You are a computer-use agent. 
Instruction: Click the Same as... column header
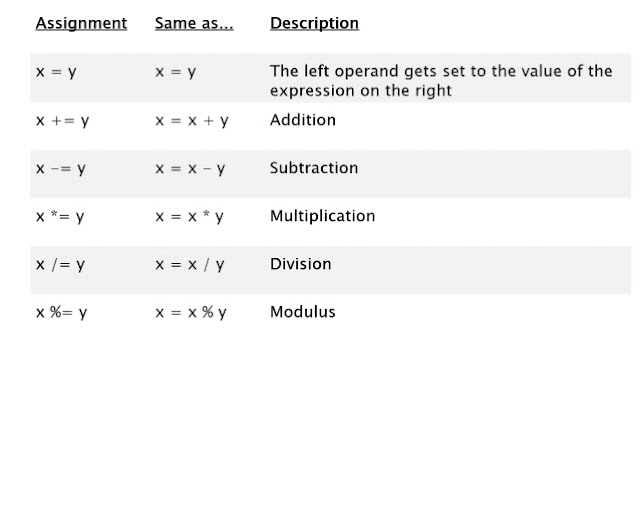(x=194, y=23)
